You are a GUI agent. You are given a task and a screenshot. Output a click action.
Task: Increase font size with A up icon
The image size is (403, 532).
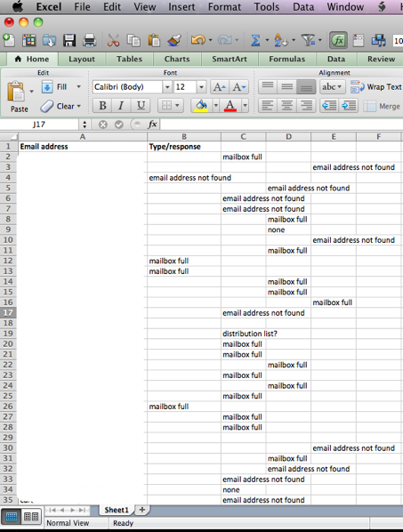pyautogui.click(x=219, y=87)
